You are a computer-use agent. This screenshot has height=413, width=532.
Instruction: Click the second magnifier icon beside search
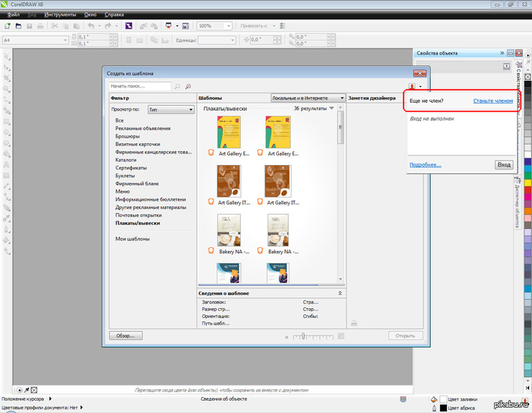[x=188, y=86]
